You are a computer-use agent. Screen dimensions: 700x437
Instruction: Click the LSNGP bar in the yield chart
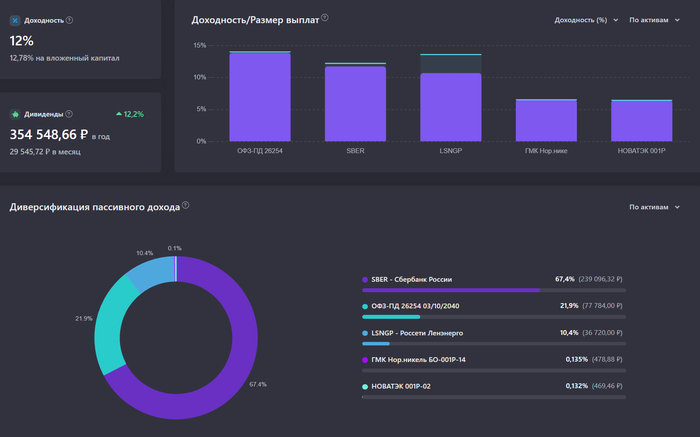click(450, 107)
